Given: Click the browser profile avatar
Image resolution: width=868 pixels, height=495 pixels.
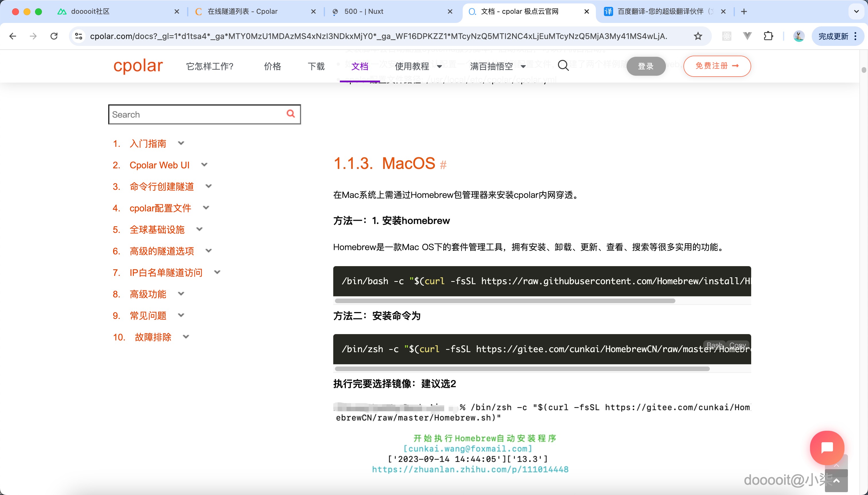Looking at the screenshot, I should [x=799, y=36].
